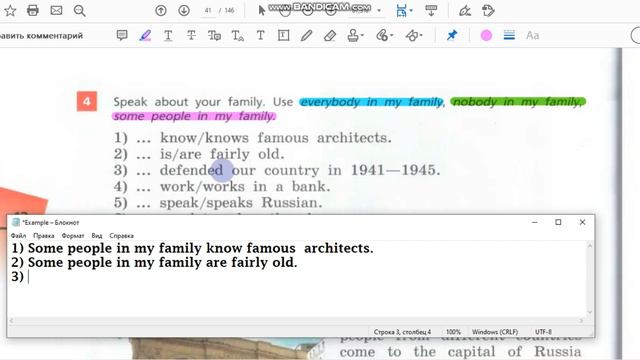Screen dimensions: 640x360
Task: Click the find text magnifier icon
Action: tap(80, 11)
